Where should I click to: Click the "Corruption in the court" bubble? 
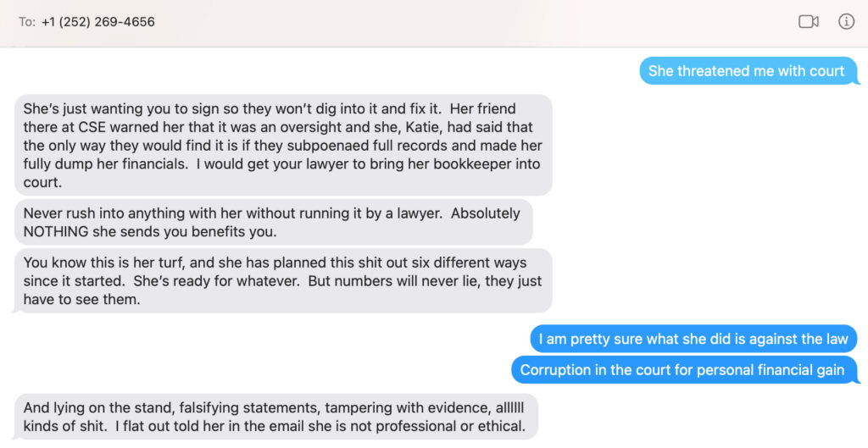click(682, 370)
